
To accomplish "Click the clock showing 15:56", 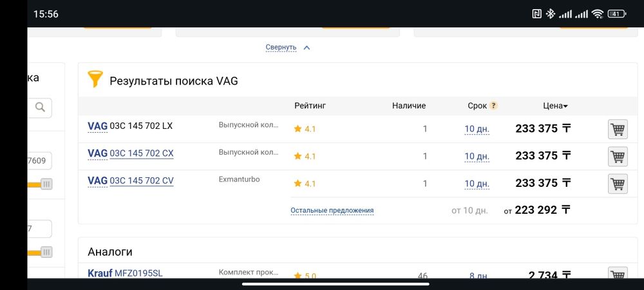I will click(x=46, y=14).
